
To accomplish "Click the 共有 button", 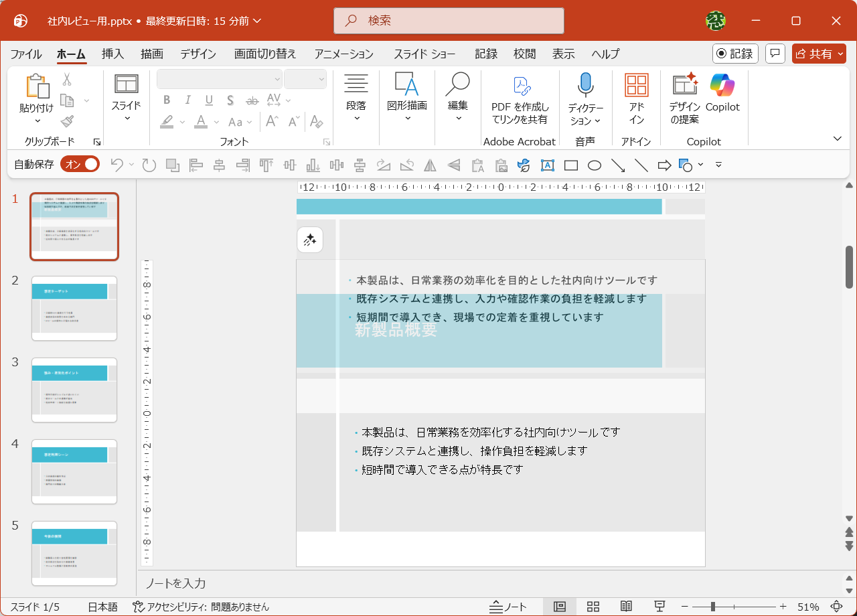I will tap(819, 54).
